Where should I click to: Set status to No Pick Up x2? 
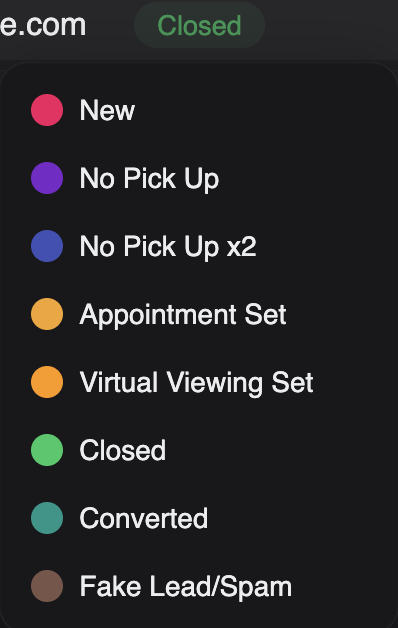click(199, 246)
